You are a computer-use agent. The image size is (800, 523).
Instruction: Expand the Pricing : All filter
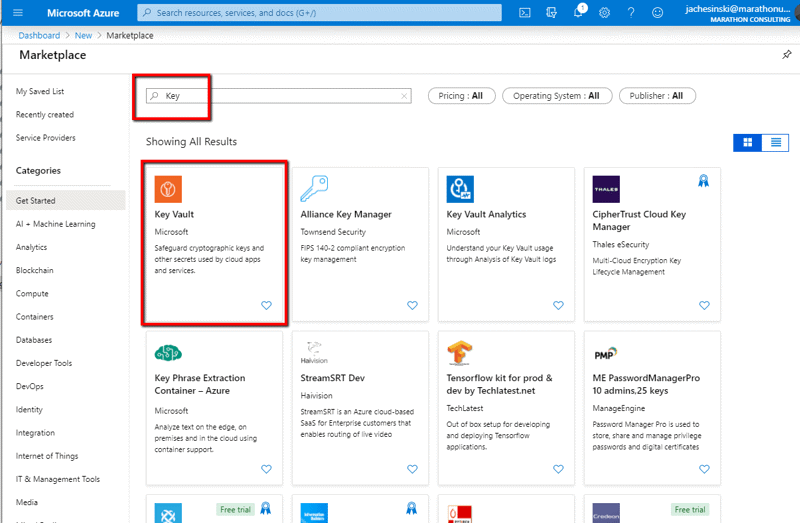[461, 96]
